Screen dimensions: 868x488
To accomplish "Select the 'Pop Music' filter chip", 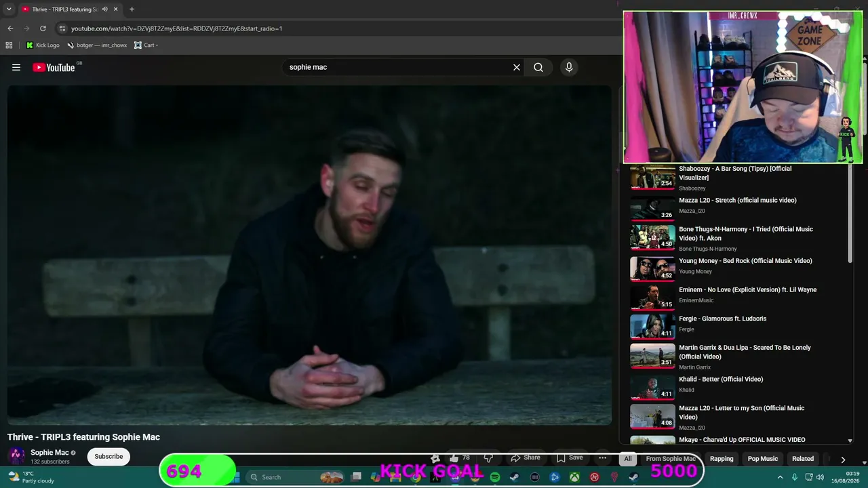I will 763,459.
